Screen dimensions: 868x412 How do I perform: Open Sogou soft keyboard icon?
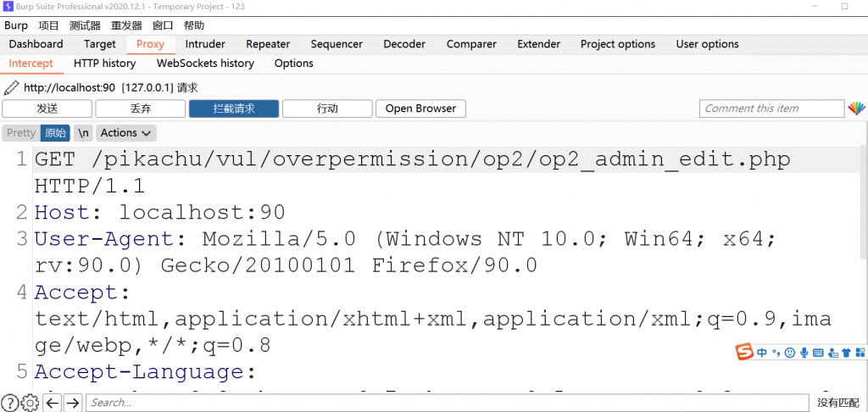(818, 352)
